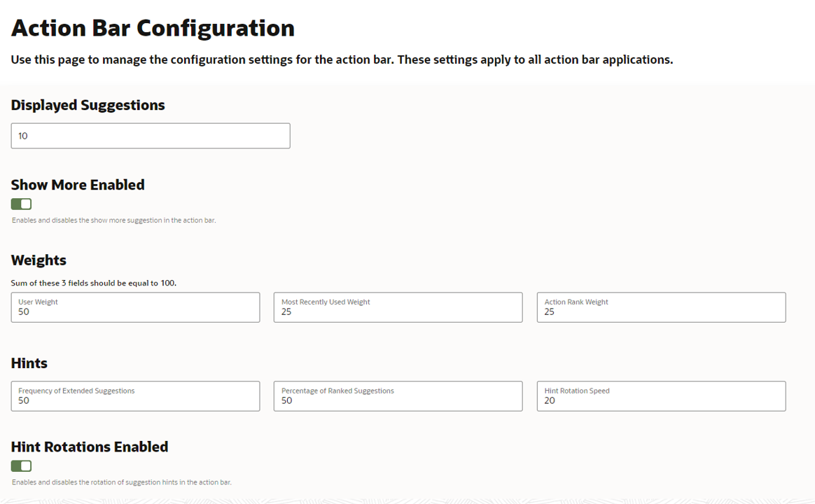Click the Weights section heading
This screenshot has width=815, height=504.
(x=39, y=260)
